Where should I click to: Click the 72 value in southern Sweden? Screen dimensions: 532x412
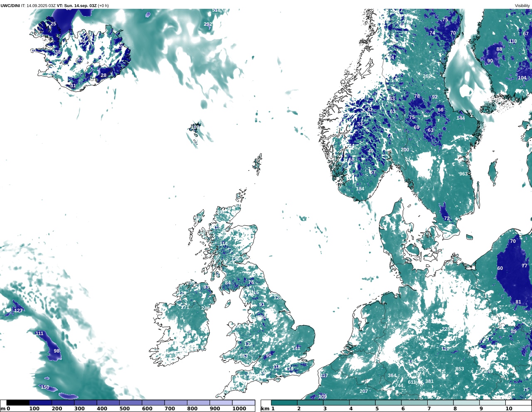point(447,218)
